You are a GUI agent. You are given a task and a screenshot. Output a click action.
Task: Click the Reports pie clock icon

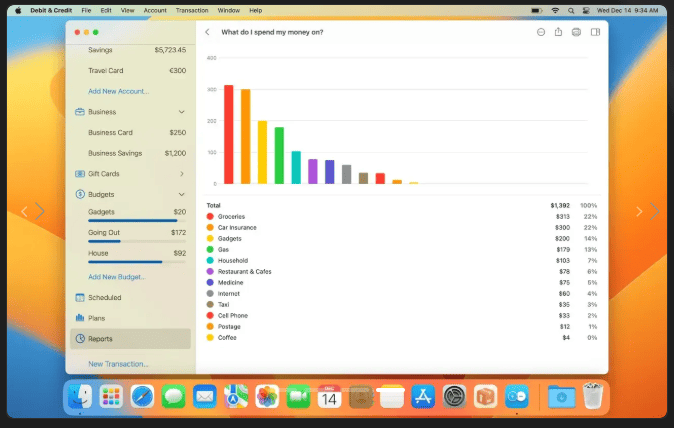click(x=80, y=339)
